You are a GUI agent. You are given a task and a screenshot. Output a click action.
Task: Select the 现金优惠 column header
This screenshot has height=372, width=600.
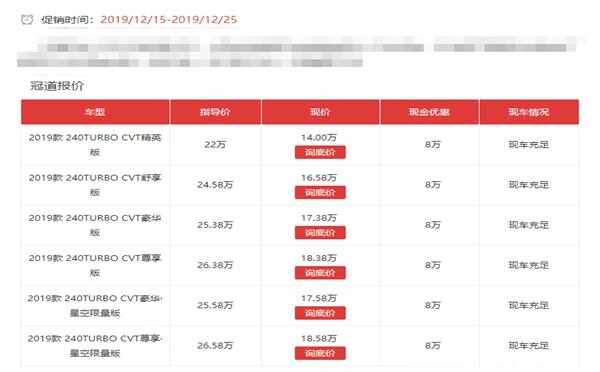[x=429, y=112]
